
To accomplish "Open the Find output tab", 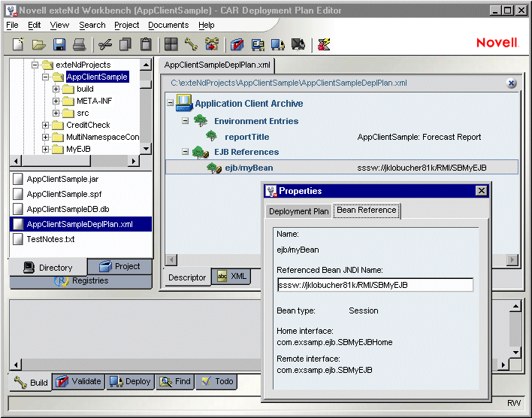I will 175,382.
